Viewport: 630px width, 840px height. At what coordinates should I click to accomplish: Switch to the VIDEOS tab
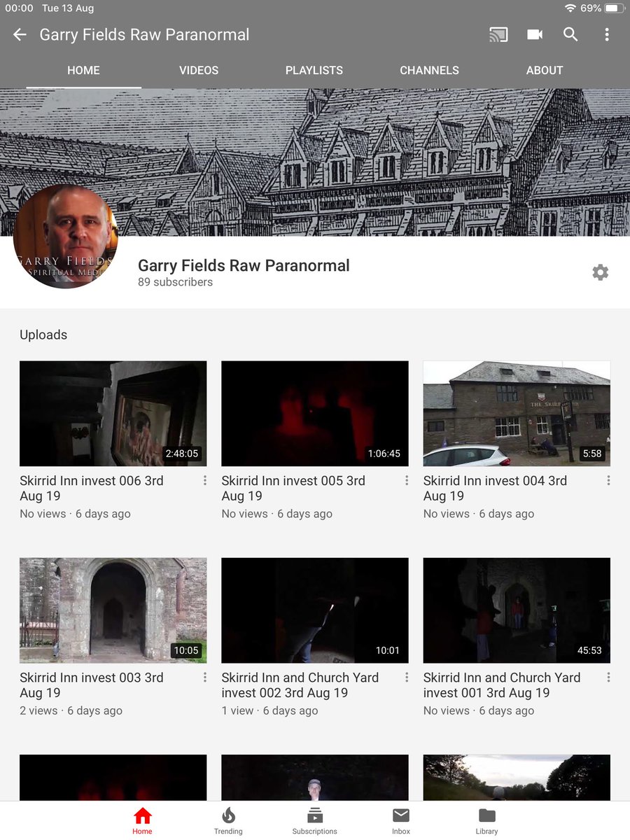199,71
